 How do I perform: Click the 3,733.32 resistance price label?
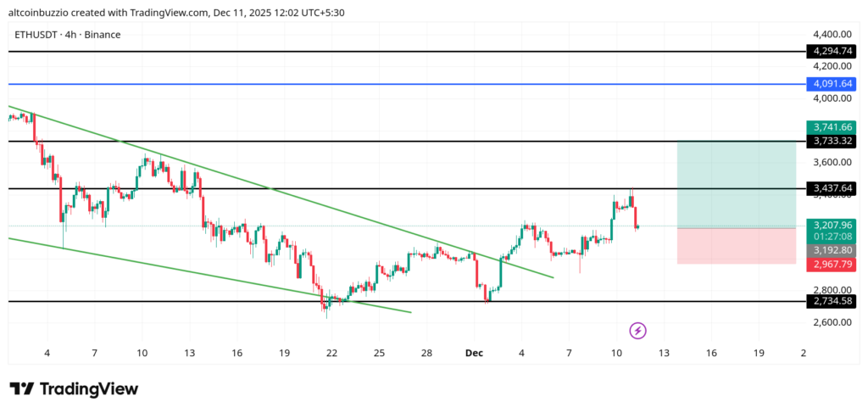tap(831, 141)
